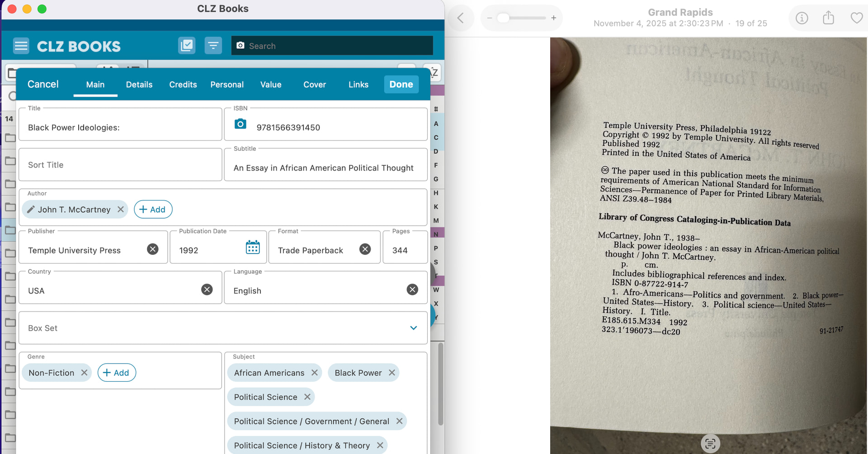Switch to the Details tab
The image size is (868, 454).
tap(139, 84)
